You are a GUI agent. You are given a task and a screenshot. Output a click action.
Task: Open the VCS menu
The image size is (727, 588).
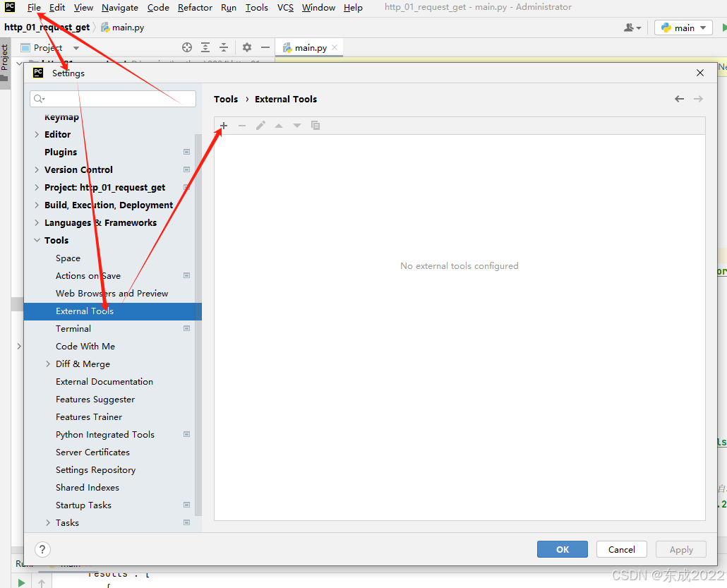[285, 8]
